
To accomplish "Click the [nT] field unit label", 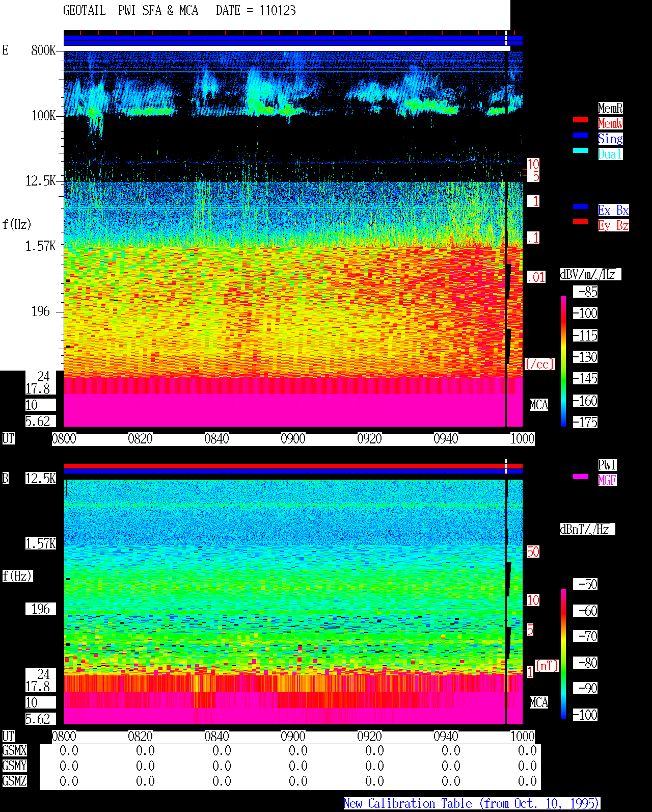I will click(547, 666).
